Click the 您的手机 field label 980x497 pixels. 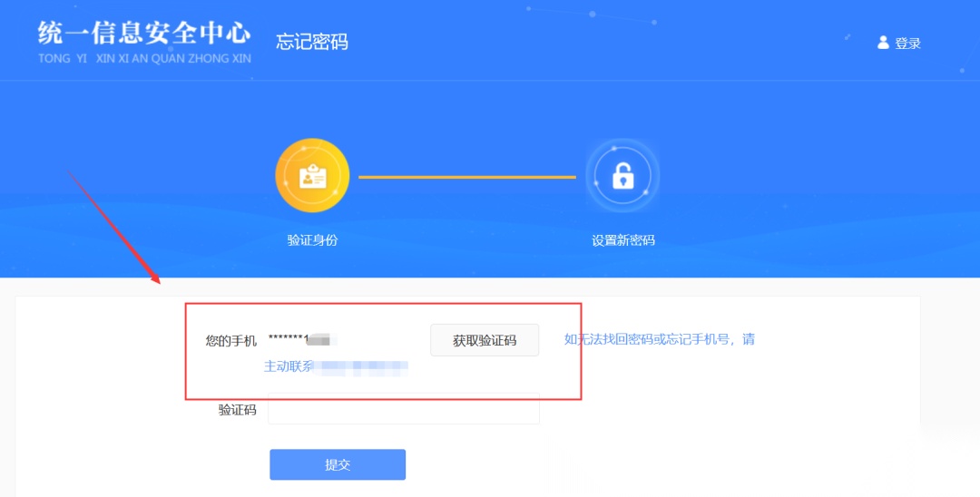point(230,341)
